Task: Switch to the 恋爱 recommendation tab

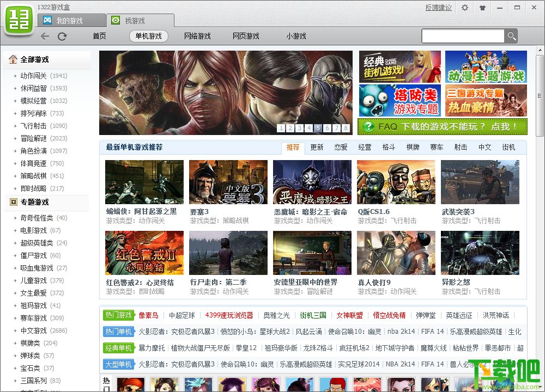Action: coord(341,147)
